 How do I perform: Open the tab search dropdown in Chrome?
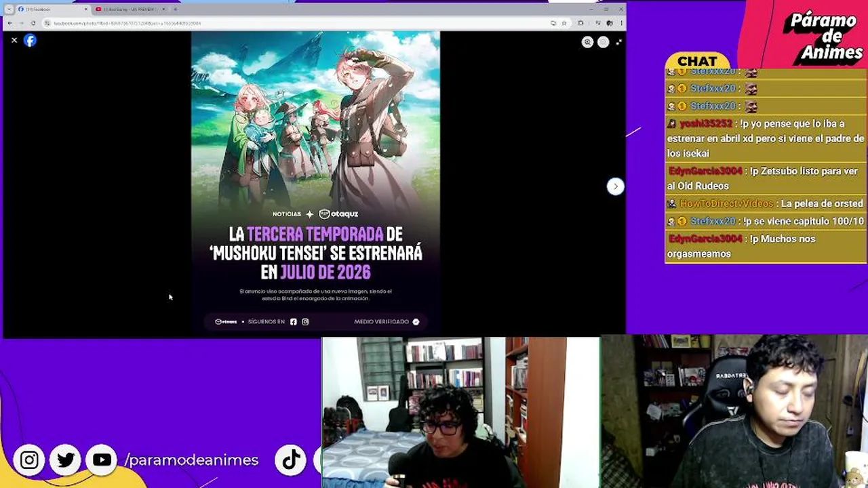pos(9,9)
